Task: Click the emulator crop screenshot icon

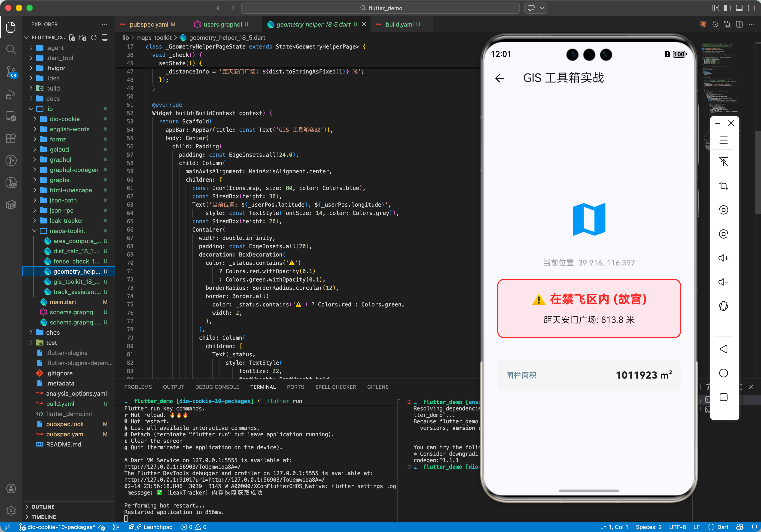Action: [x=724, y=186]
